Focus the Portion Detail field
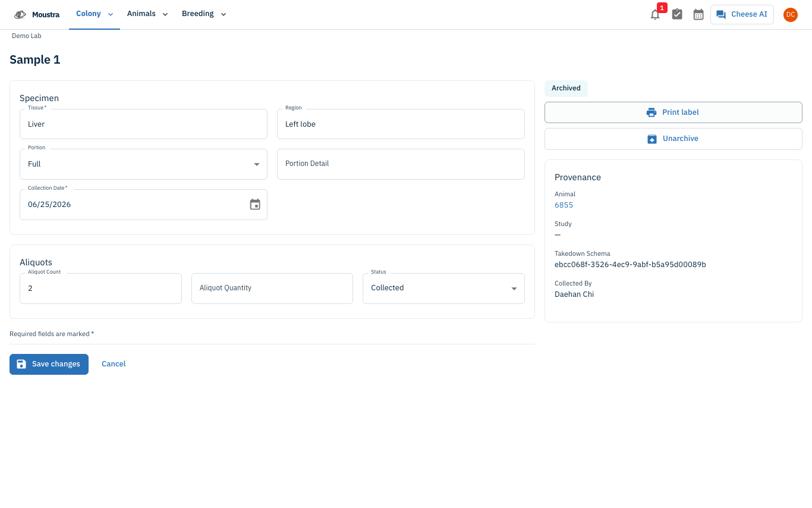 click(401, 164)
